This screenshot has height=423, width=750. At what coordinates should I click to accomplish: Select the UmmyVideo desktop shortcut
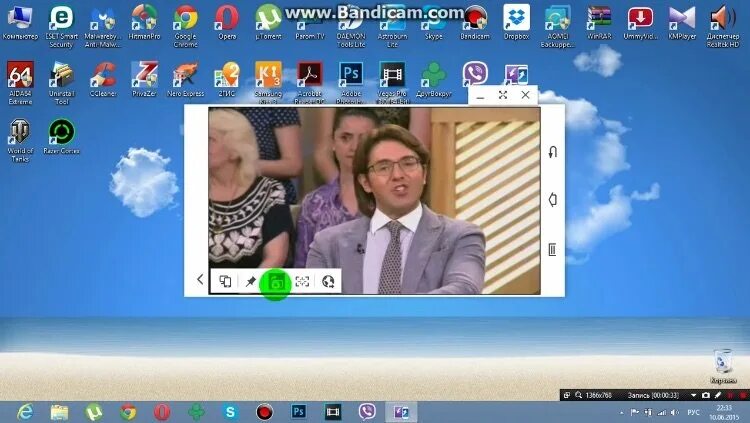pos(640,23)
